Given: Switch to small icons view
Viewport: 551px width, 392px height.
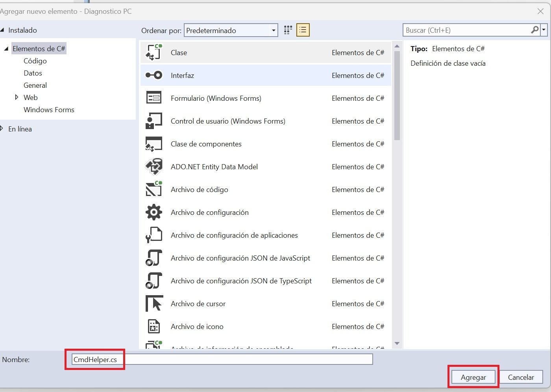Looking at the screenshot, I should [288, 30].
